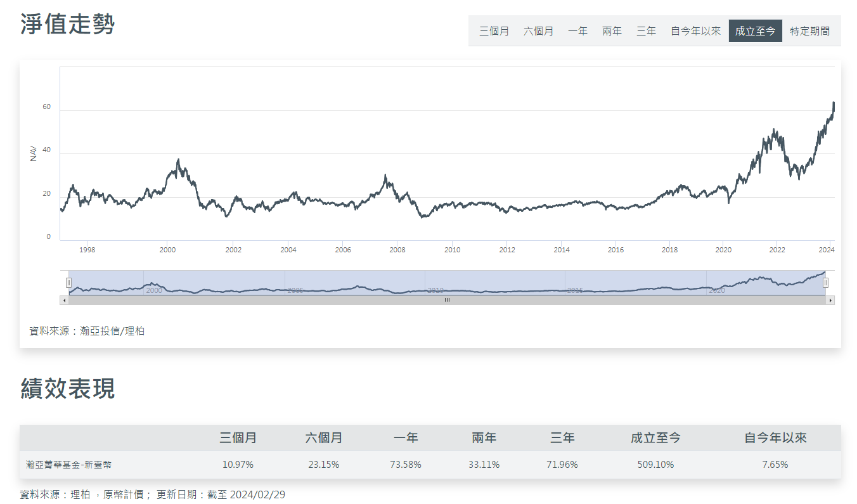The height and width of the screenshot is (504, 857).
Task: Click the 三年 range option
Action: click(646, 30)
